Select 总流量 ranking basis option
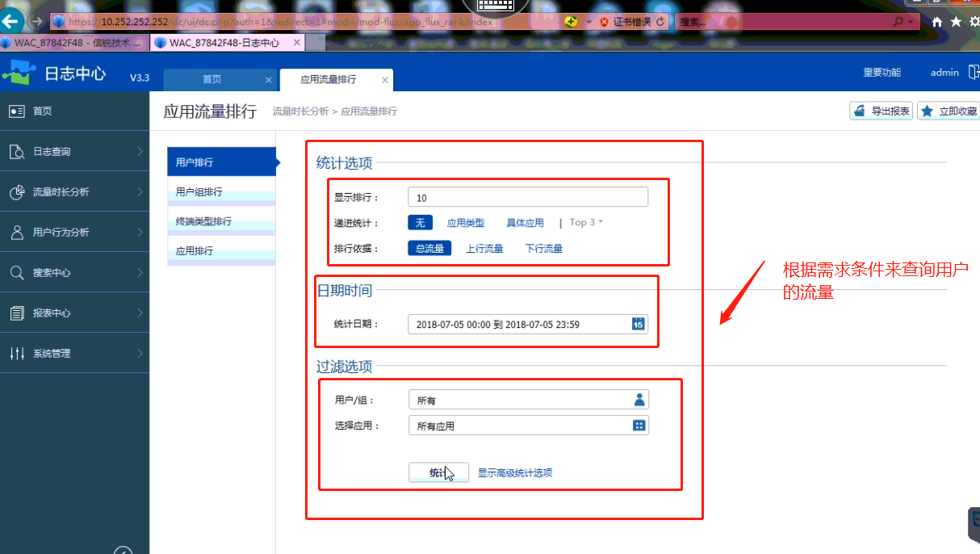980x554 pixels. click(429, 249)
